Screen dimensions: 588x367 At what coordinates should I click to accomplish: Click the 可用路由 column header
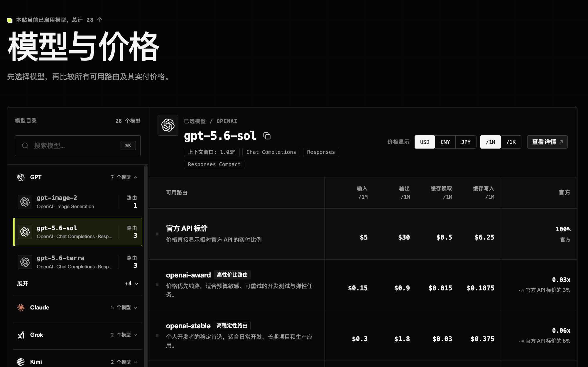pos(177,193)
